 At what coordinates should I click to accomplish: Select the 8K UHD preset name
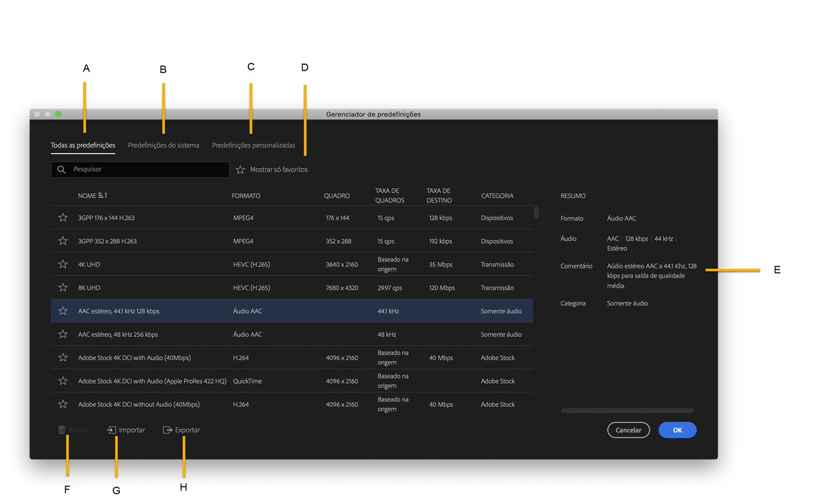[x=89, y=288]
